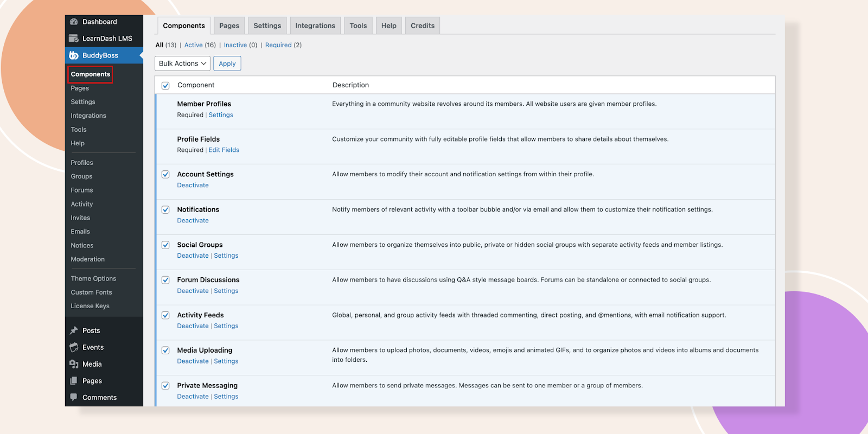Open Custom Fonts in sidebar
868x434 pixels.
pyautogui.click(x=91, y=292)
